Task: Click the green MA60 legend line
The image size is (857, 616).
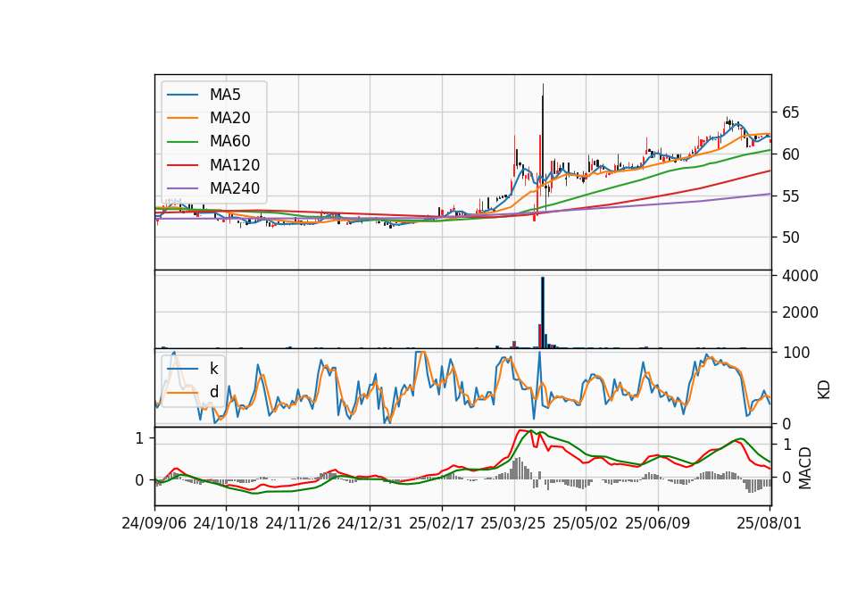Action: coord(182,142)
